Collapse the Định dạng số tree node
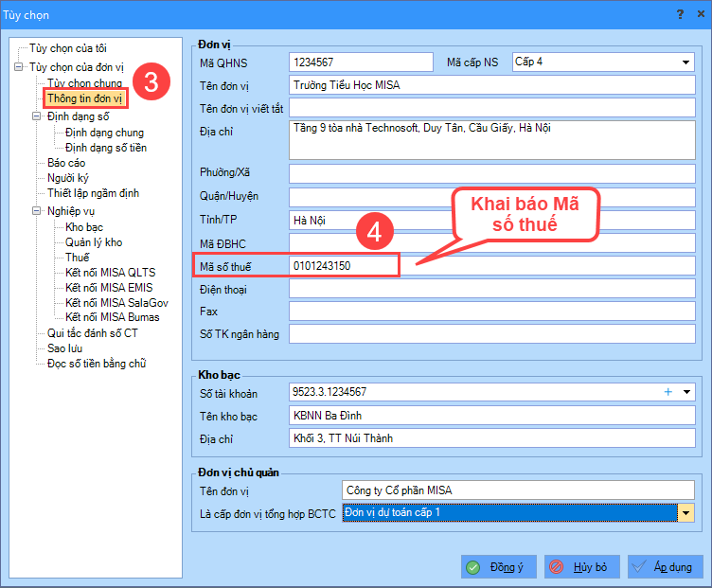 [37, 116]
